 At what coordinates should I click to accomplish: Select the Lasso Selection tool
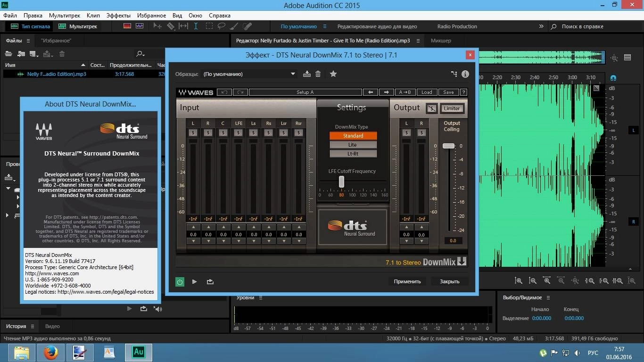pos(222,26)
